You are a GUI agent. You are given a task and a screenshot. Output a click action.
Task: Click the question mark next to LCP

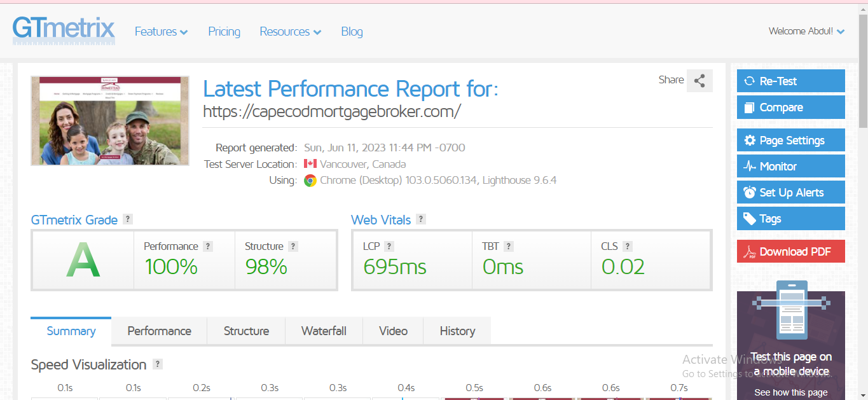(x=389, y=246)
